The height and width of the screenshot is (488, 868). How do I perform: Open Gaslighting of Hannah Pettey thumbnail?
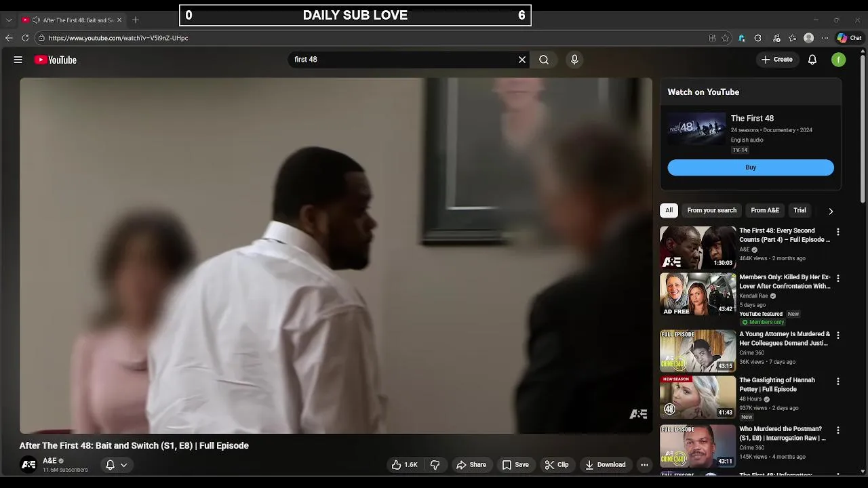[698, 397]
